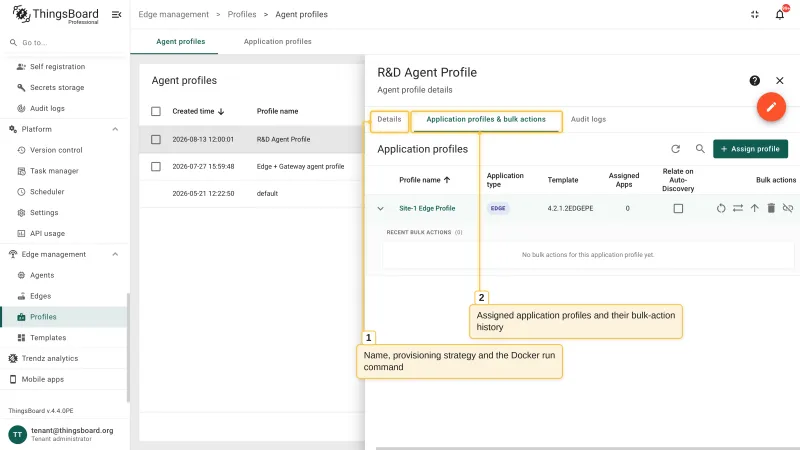Open Trendz analytics in sidebar
Viewport: 800px width, 450px height.
click(x=64, y=359)
